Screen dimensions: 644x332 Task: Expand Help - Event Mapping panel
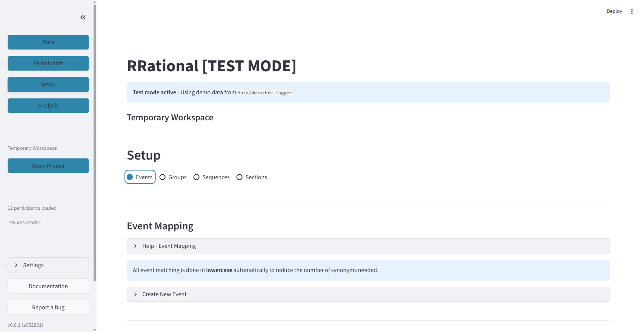click(368, 246)
